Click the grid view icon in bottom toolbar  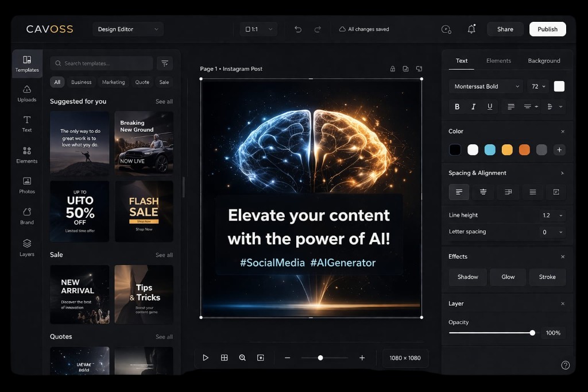click(224, 357)
